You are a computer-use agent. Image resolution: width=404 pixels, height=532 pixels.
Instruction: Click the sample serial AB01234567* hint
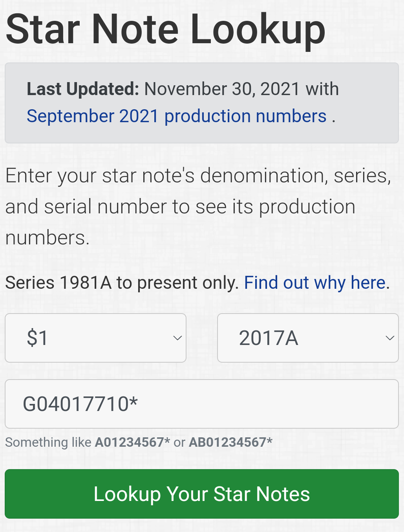(230, 442)
